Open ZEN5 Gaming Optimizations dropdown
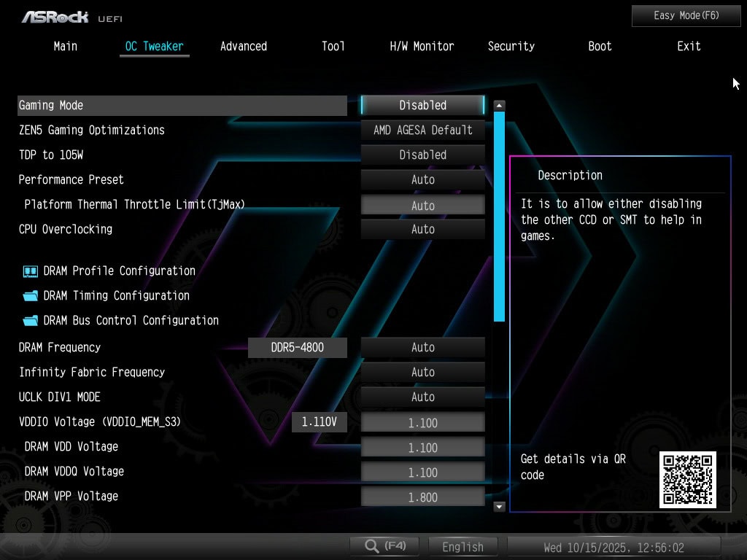 point(422,130)
